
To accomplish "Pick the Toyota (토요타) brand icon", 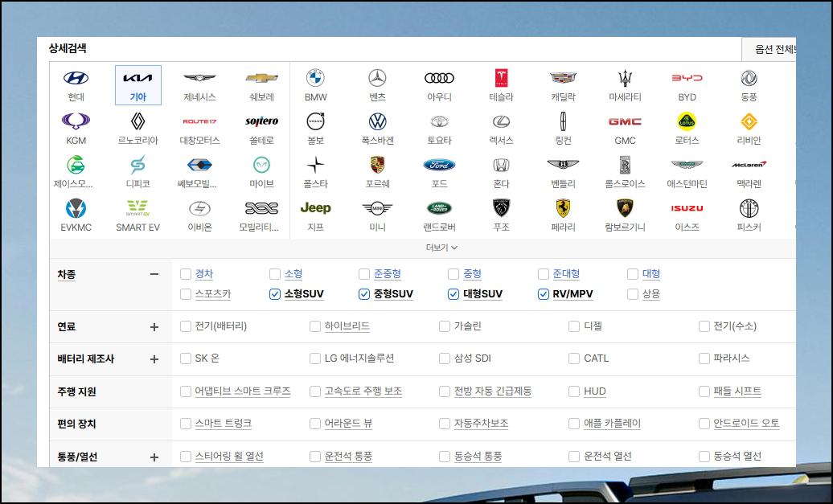I will point(439,121).
